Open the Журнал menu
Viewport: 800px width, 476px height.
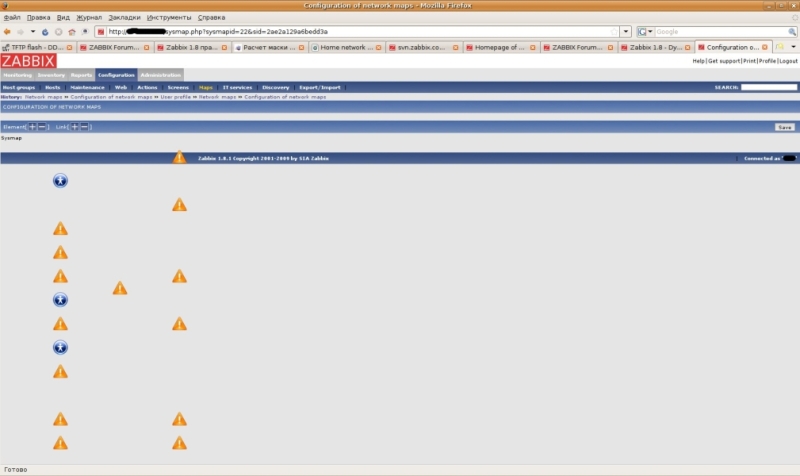point(89,17)
